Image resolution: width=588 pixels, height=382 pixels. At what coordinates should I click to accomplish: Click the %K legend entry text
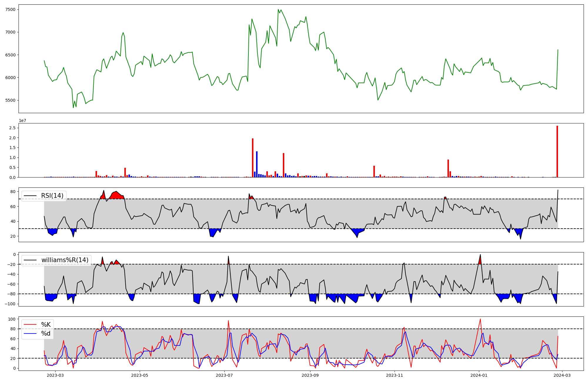46,325
